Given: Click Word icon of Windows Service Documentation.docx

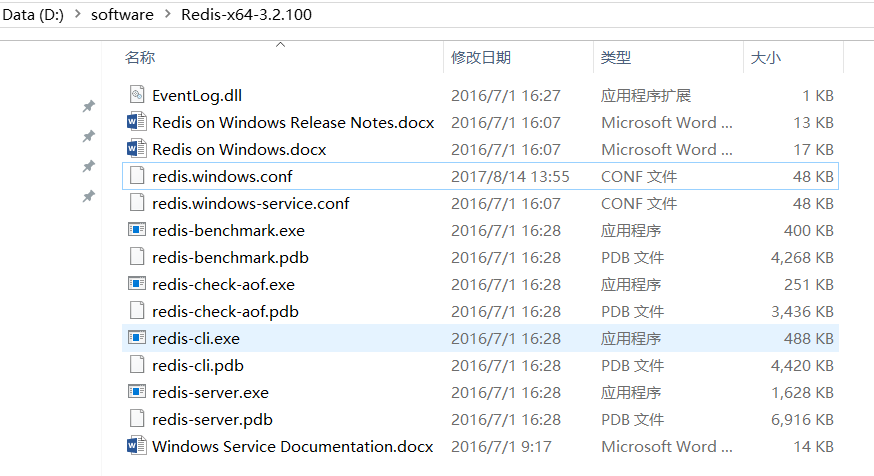Looking at the screenshot, I should [137, 445].
